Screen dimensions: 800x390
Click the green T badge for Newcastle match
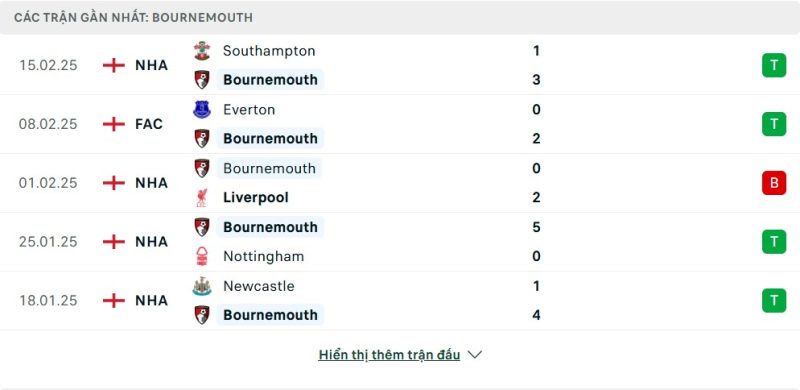point(774,300)
